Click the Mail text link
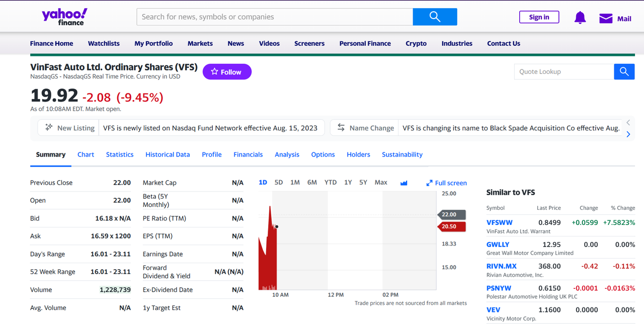 click(x=624, y=19)
